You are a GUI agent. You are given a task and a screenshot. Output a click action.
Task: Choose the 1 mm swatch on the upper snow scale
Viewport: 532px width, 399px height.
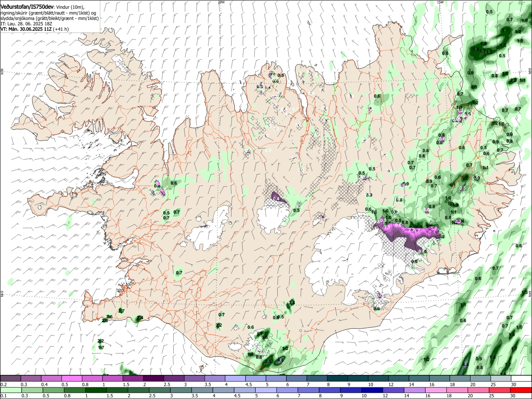point(112,378)
